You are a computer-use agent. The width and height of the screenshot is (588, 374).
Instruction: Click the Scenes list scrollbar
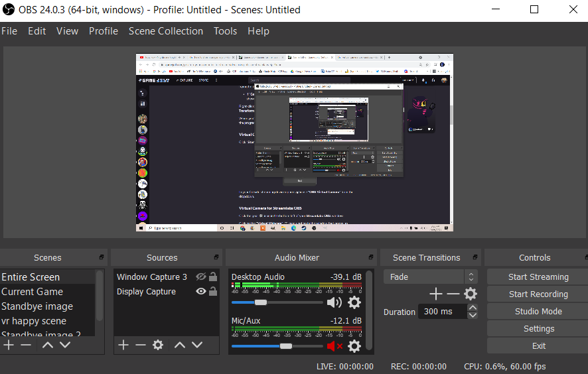click(x=100, y=296)
